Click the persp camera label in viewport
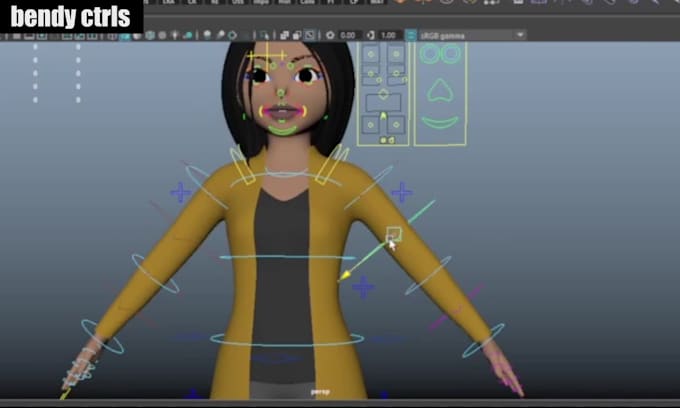Image resolution: width=680 pixels, height=408 pixels. (320, 392)
